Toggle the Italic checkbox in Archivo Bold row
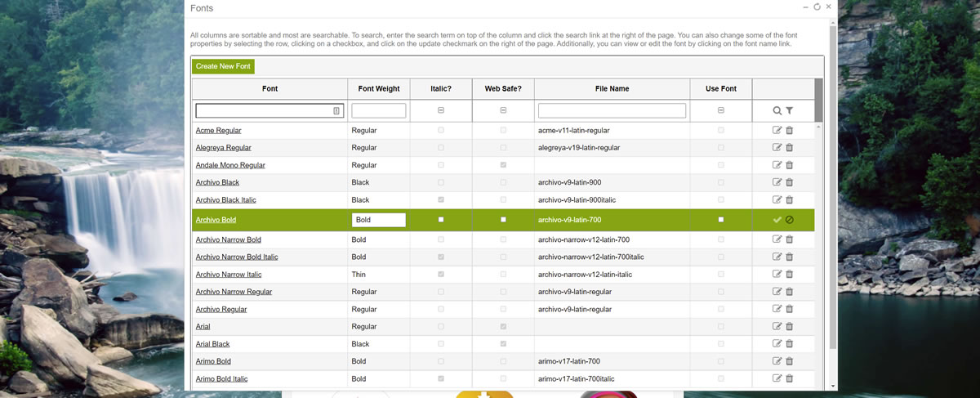The height and width of the screenshot is (398, 980). point(441,220)
